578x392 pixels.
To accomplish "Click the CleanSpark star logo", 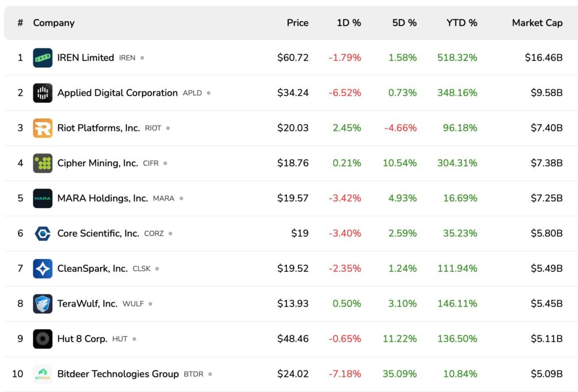I will (x=42, y=268).
